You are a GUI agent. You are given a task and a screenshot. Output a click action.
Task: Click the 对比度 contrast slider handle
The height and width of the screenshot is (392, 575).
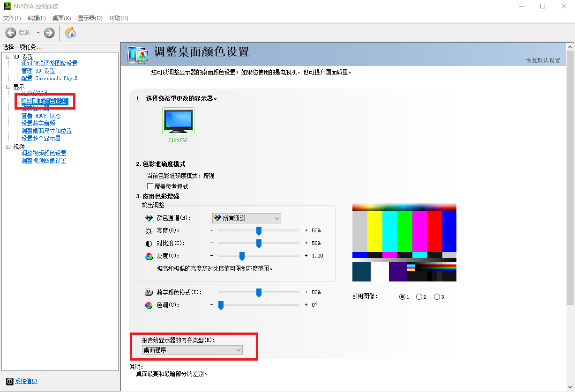pos(259,244)
